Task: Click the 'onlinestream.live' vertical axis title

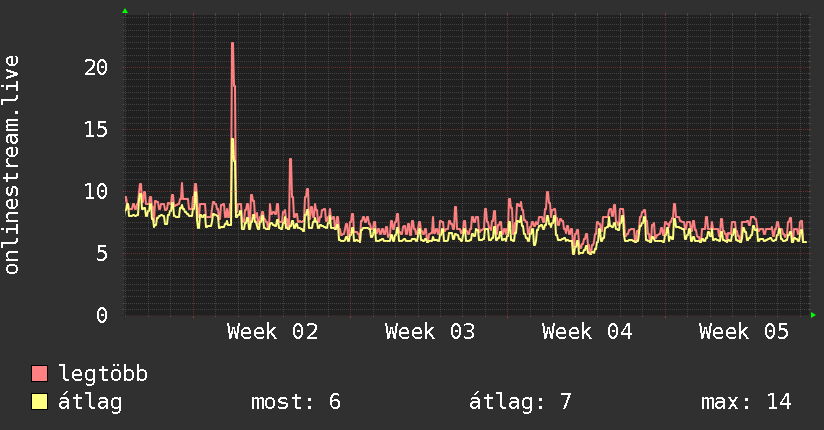Action: click(11, 165)
